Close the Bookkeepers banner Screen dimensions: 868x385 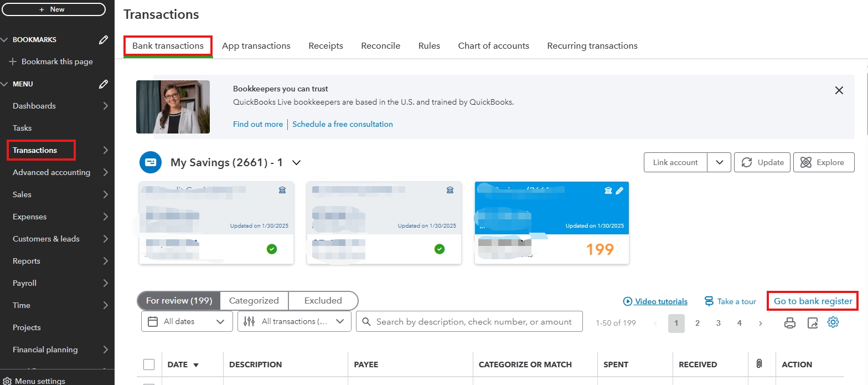point(839,90)
